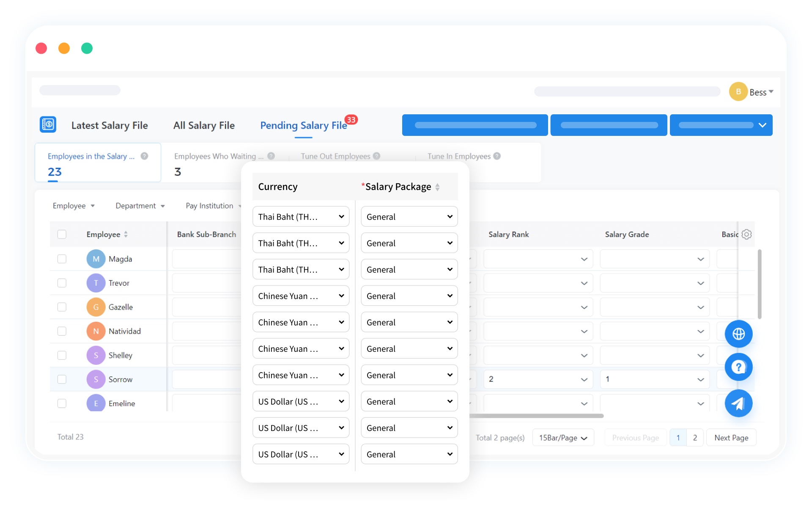Click help icon beside Tune Out Employees

377,156
